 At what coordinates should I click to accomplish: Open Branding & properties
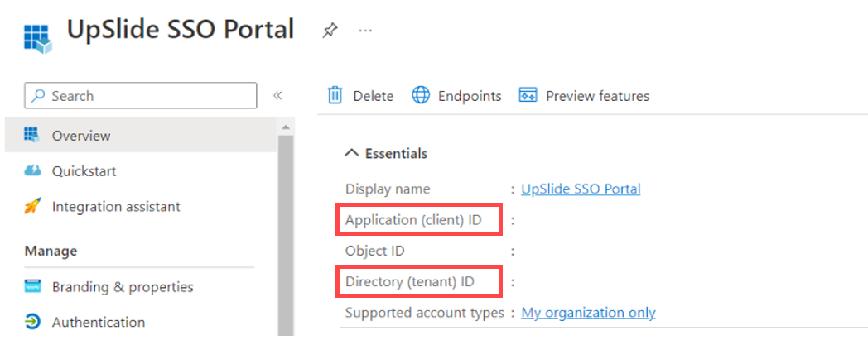click(x=123, y=287)
